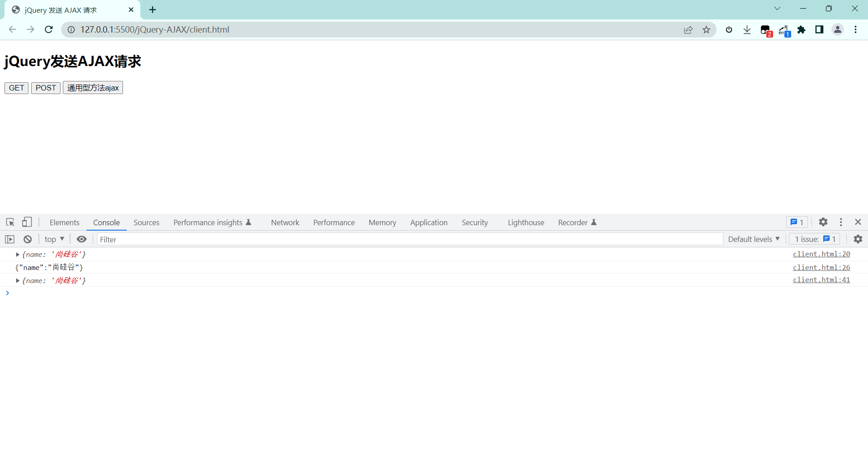This screenshot has width=868, height=459.
Task: Open the tab search chevron
Action: tap(777, 9)
